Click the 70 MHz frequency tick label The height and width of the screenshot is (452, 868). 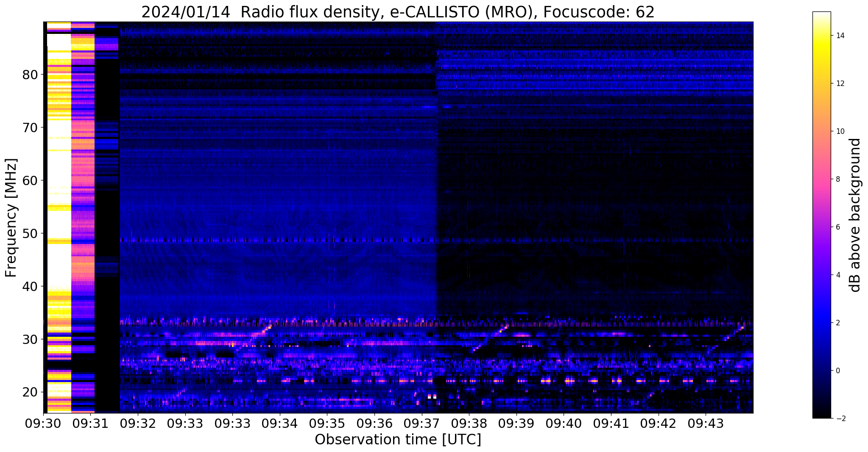click(x=30, y=128)
